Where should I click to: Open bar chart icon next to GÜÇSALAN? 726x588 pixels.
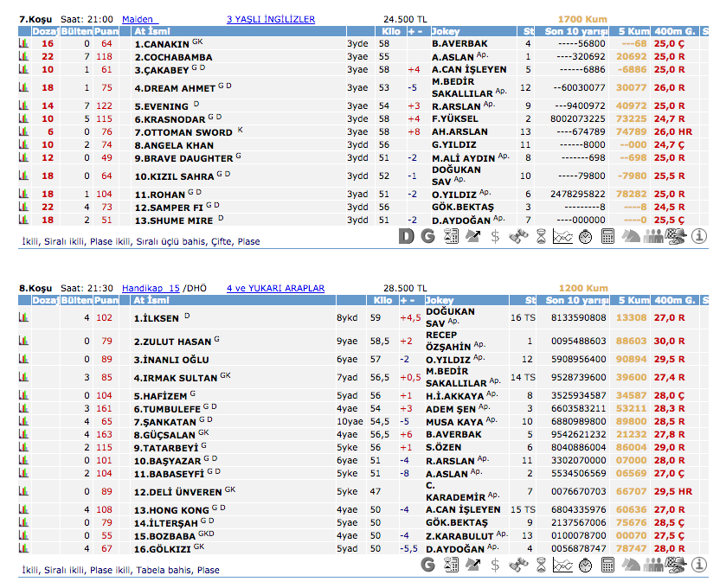pos(24,434)
